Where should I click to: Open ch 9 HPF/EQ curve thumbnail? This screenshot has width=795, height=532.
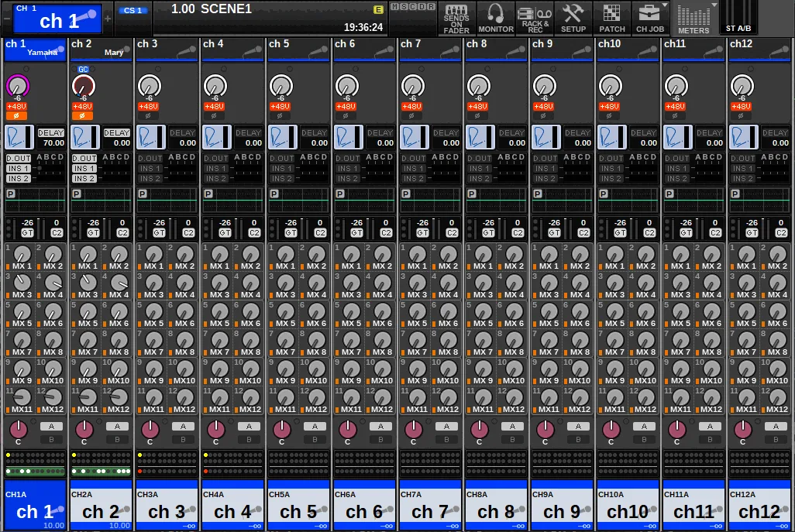pos(546,137)
